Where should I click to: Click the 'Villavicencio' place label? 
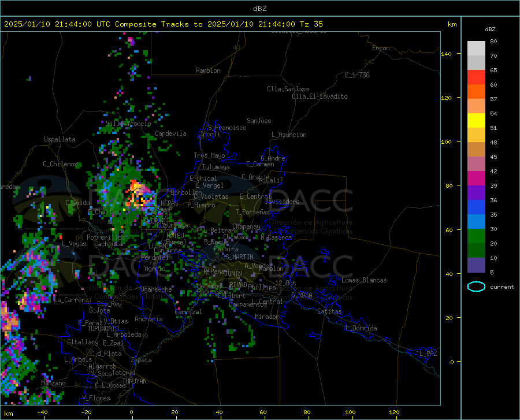[129, 124]
